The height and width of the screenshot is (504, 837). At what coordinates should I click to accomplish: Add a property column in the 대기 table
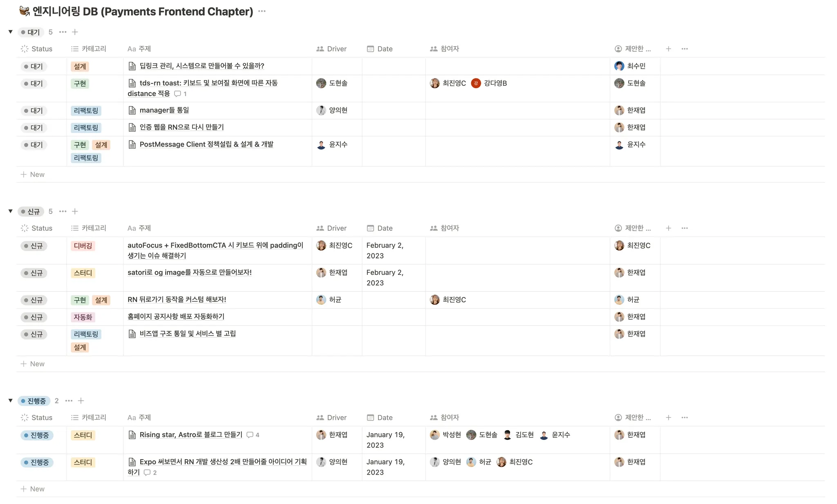(x=668, y=49)
